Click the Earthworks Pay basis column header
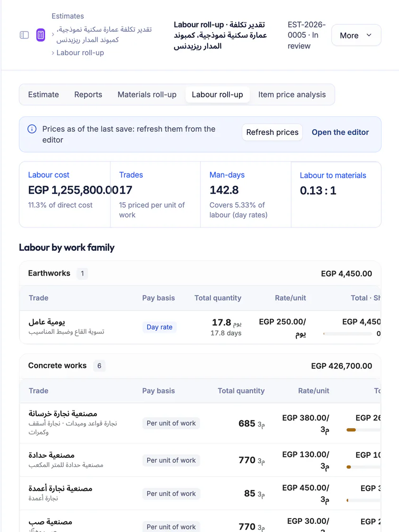This screenshot has height=532, width=399. (159, 298)
